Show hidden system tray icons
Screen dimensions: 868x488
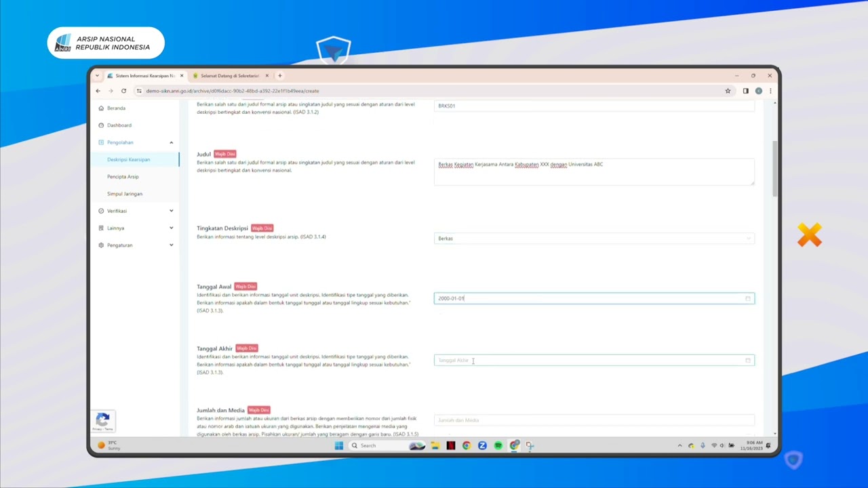click(680, 445)
